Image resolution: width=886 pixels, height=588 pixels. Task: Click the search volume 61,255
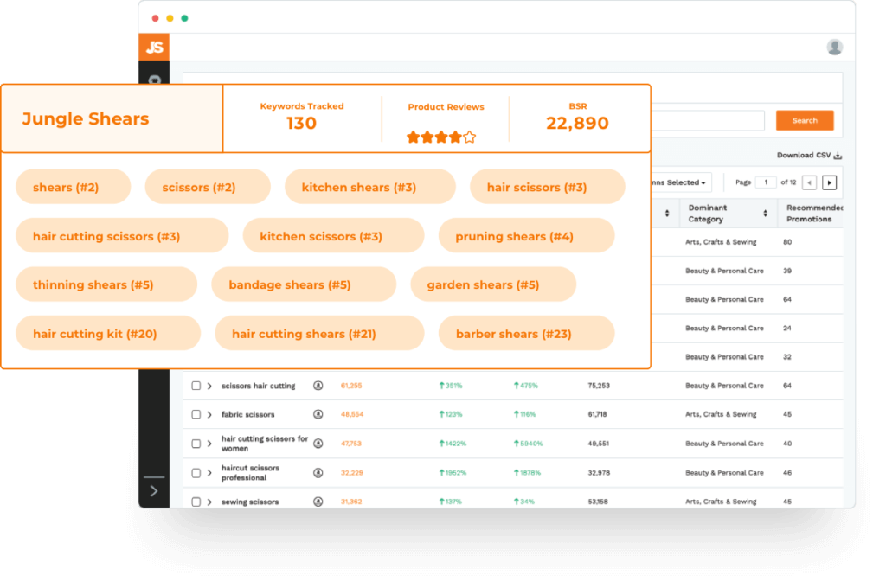(351, 386)
